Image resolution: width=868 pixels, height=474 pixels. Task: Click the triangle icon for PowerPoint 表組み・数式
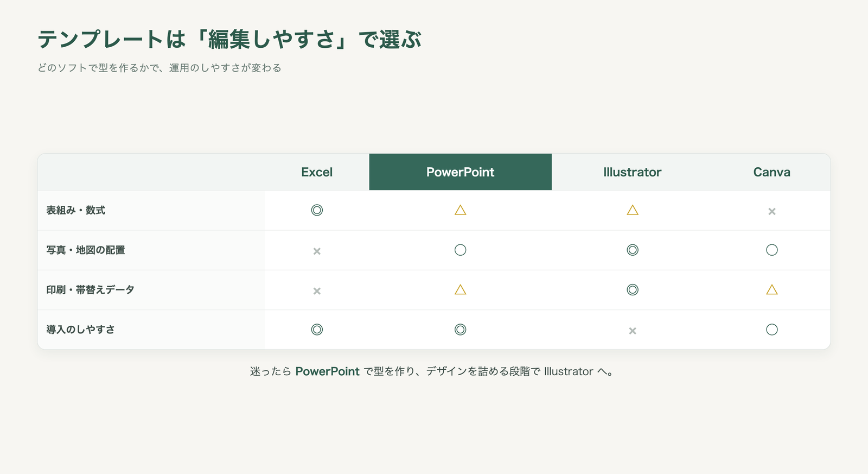[461, 210]
